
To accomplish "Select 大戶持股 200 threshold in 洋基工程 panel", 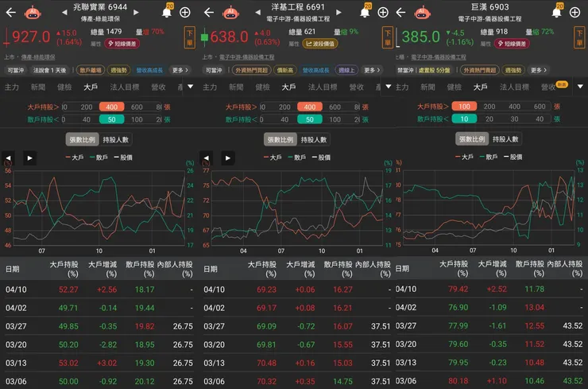I will click(x=284, y=107).
